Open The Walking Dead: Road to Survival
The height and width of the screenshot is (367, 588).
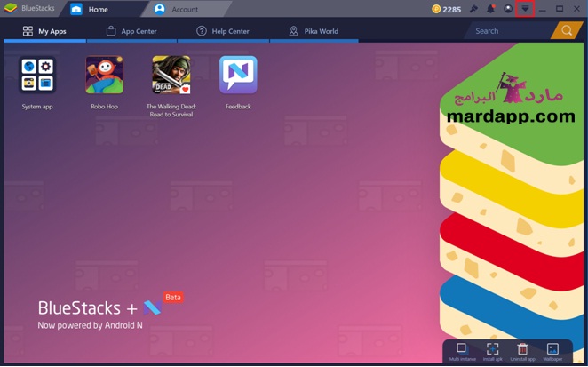coord(171,75)
